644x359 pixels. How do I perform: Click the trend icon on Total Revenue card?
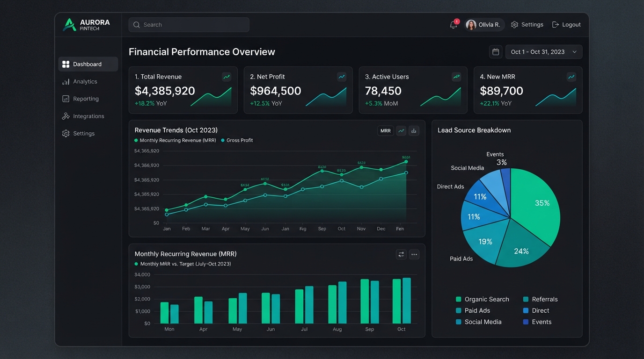click(227, 77)
